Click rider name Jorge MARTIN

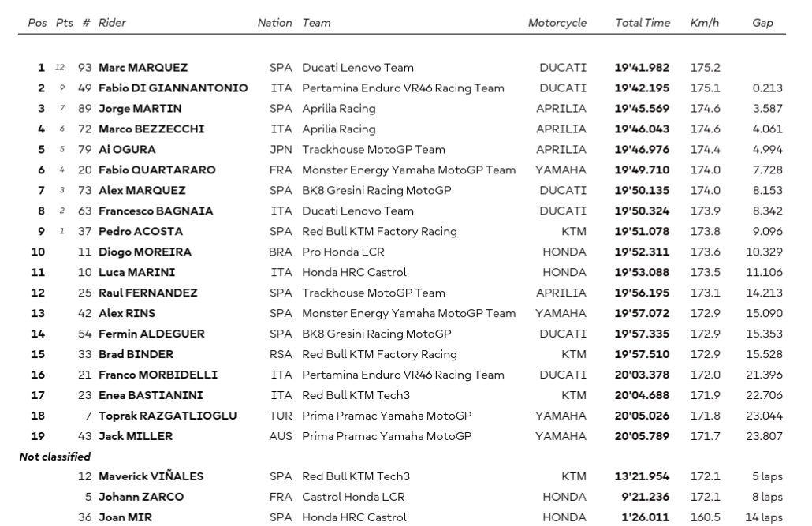[x=140, y=109]
